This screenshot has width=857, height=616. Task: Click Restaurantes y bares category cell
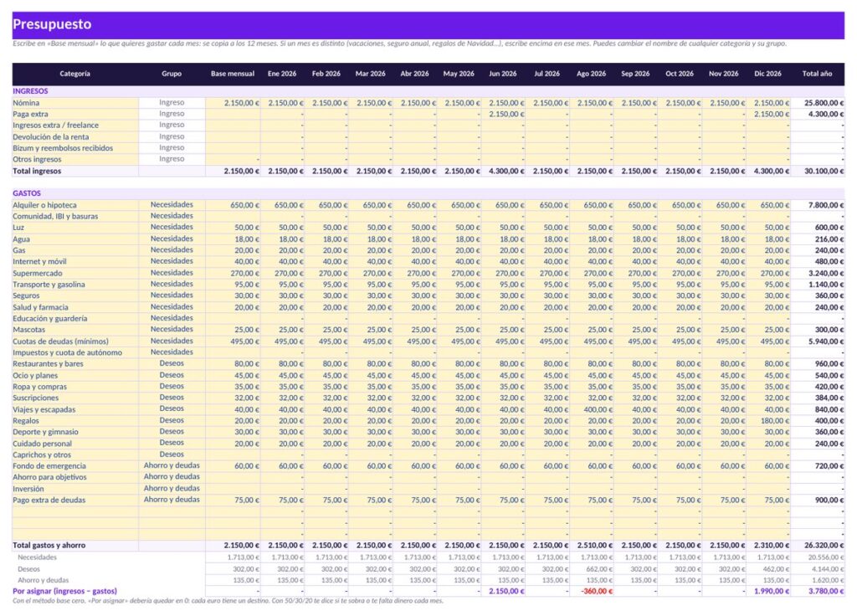(x=75, y=364)
